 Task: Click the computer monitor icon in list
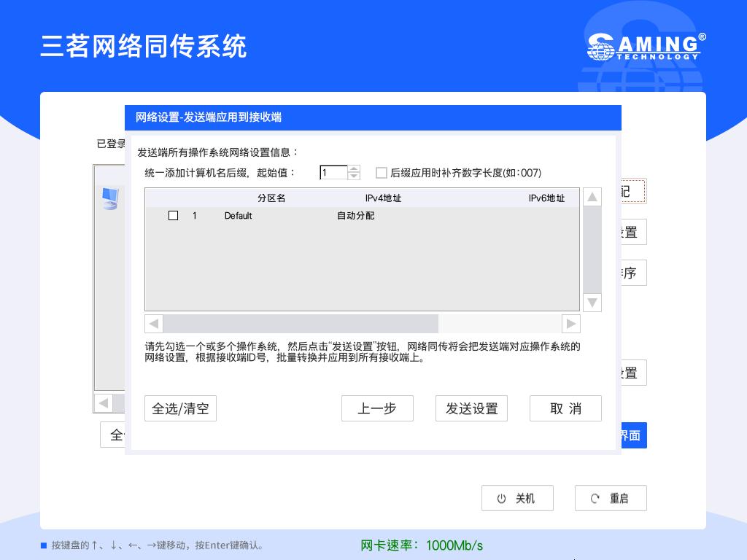[110, 198]
